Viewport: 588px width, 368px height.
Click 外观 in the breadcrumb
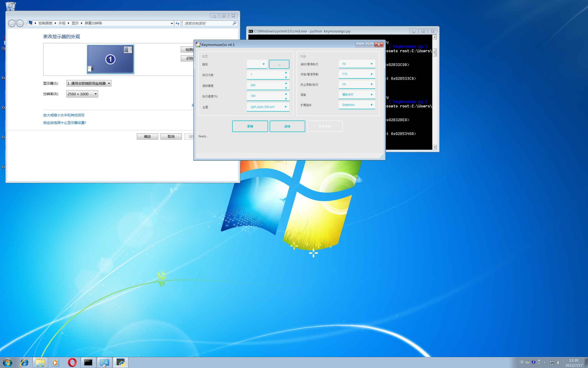[62, 23]
